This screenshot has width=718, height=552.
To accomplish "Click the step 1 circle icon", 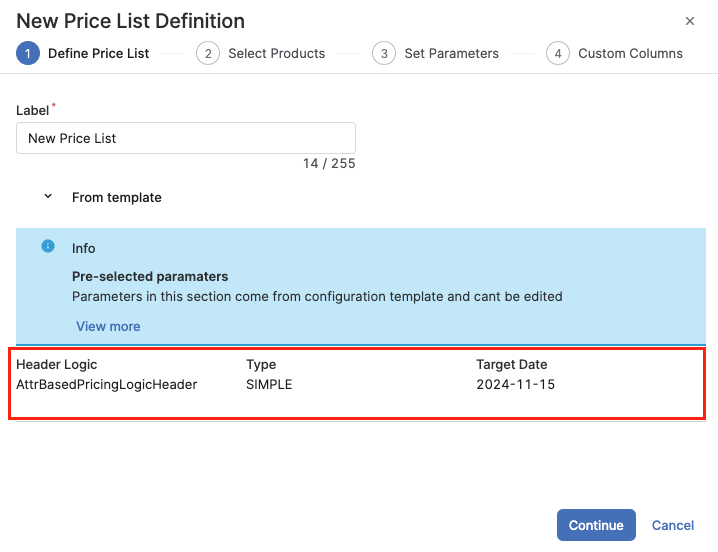I will pyautogui.click(x=28, y=53).
